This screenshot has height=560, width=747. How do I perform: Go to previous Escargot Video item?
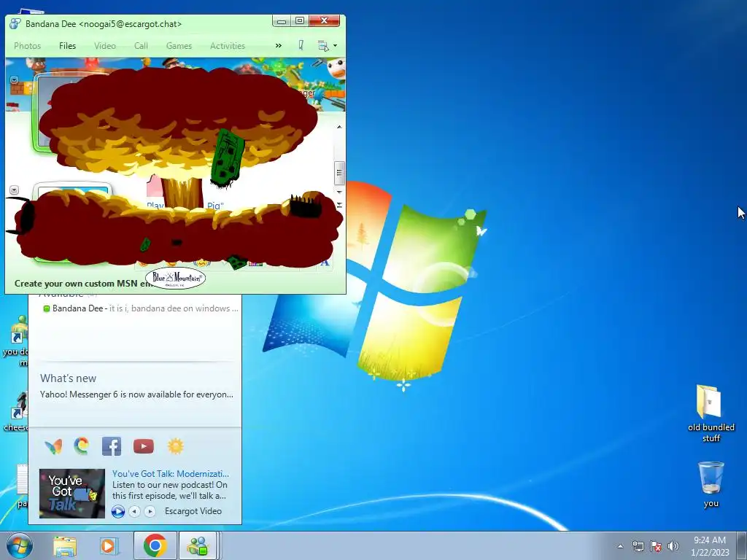[135, 511]
